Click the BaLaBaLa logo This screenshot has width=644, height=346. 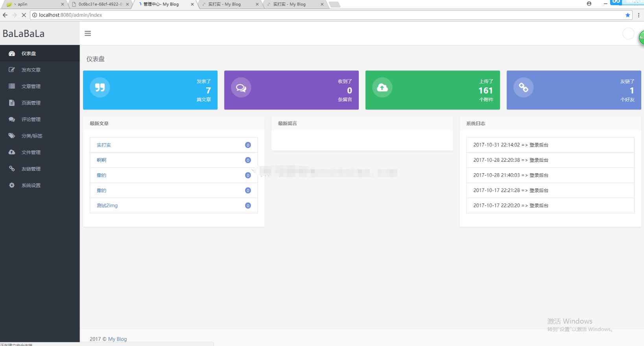pyautogui.click(x=24, y=33)
